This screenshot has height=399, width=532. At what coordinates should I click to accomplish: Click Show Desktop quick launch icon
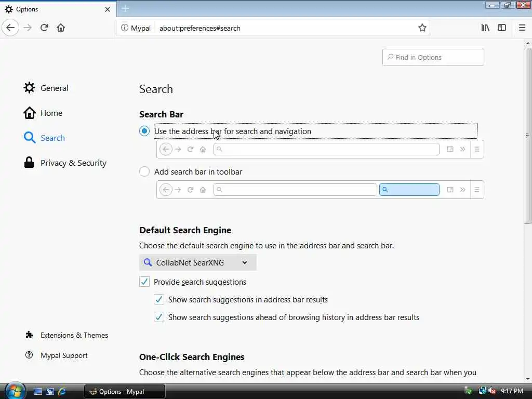[x=37, y=392]
